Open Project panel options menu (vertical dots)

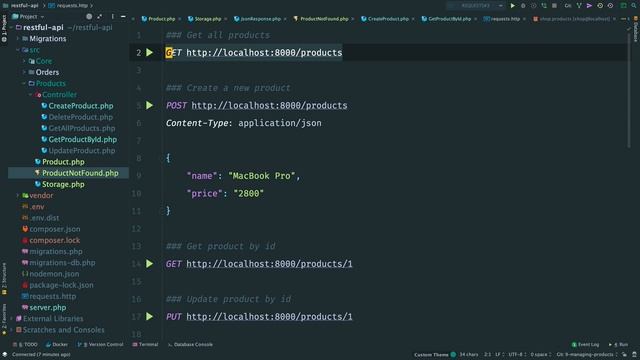pos(112,17)
